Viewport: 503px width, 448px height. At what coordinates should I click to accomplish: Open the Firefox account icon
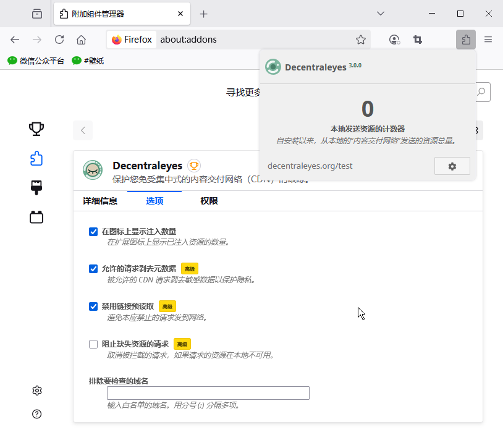(394, 40)
